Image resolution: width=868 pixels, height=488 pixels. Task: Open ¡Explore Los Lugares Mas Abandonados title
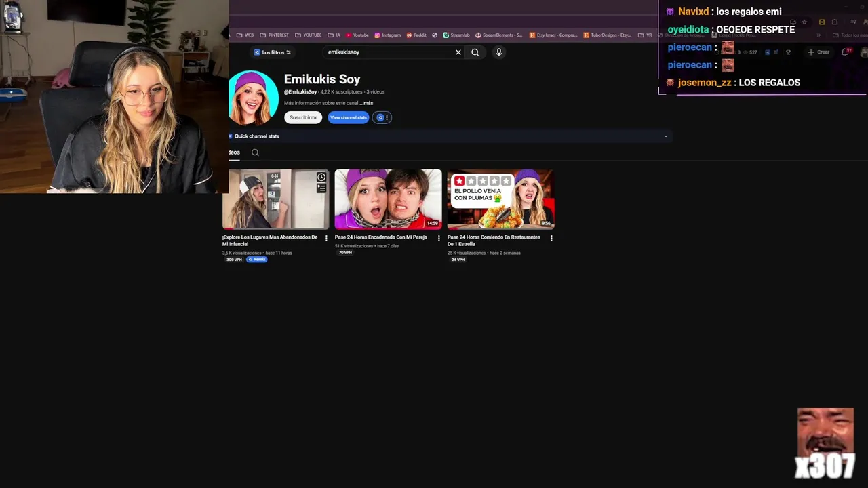(x=270, y=241)
